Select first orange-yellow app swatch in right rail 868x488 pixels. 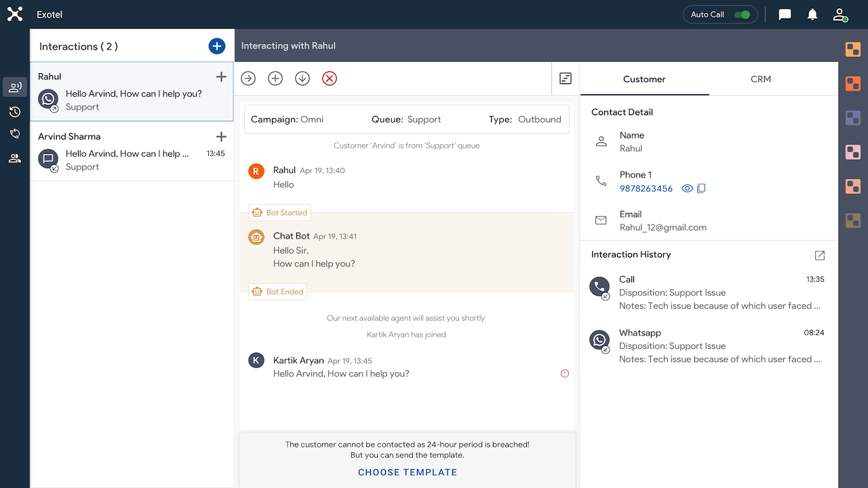coord(853,49)
